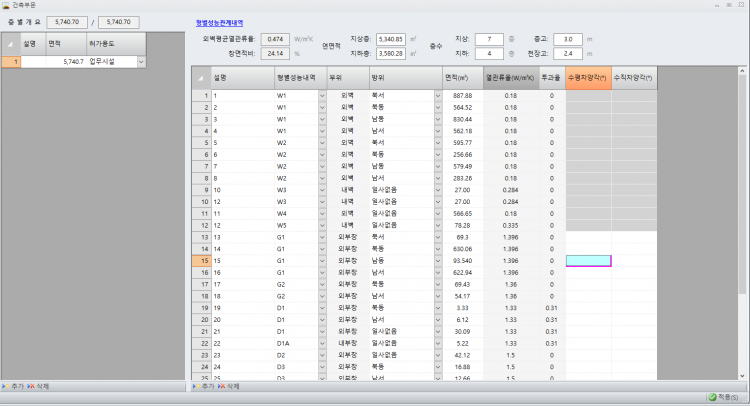Click the 지상 층수 field showing 7
This screenshot has width=750, height=406.
tap(488, 37)
